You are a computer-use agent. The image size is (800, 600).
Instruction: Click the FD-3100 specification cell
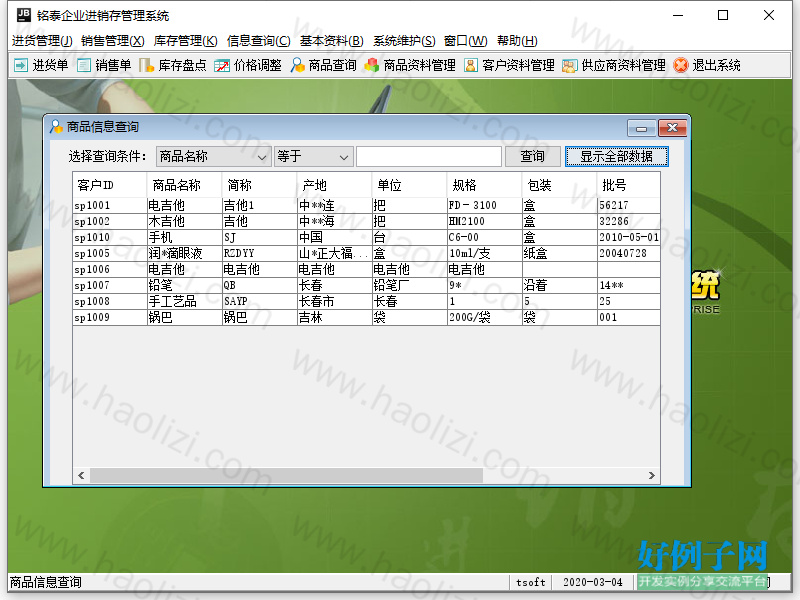click(485, 205)
